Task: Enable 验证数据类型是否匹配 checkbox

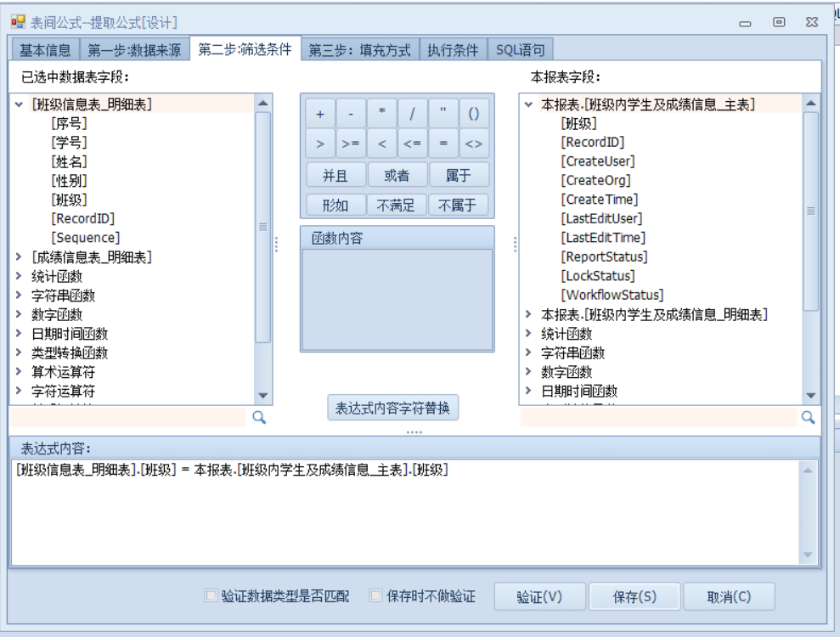Action: (x=211, y=596)
